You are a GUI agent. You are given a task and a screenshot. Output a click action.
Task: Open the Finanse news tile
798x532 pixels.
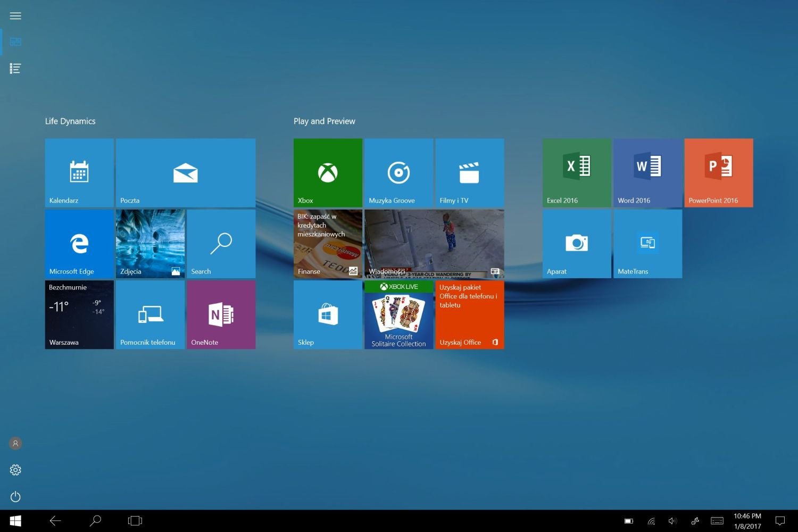coord(328,244)
